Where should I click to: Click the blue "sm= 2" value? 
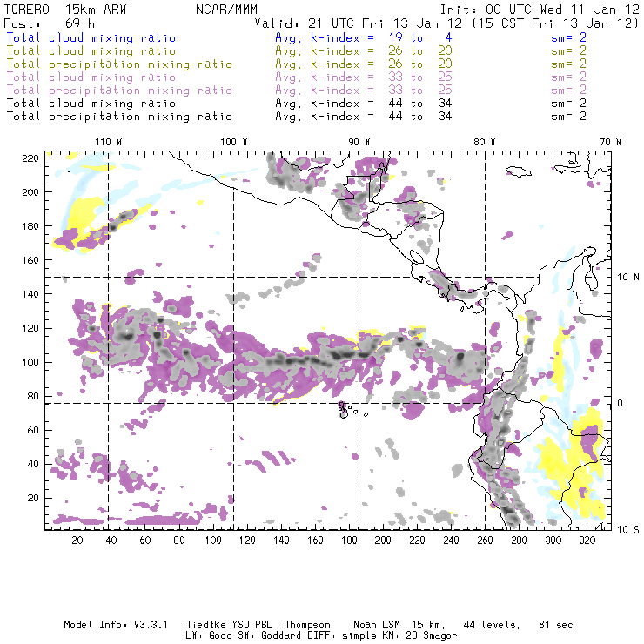(x=568, y=38)
